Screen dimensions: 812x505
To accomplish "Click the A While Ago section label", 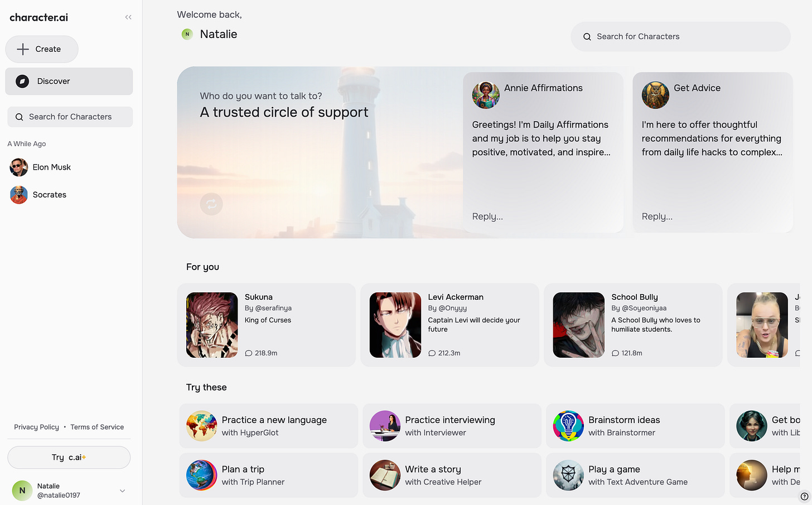I will (x=27, y=144).
